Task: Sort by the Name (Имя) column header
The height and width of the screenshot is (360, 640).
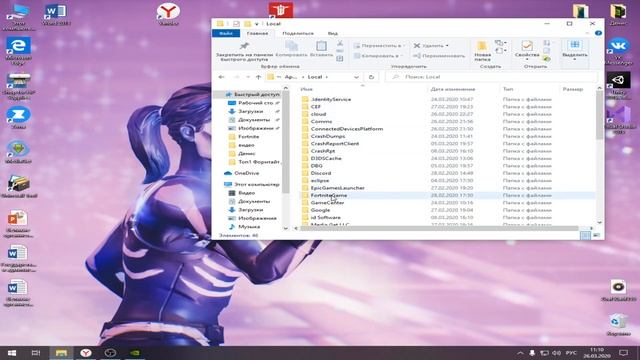Action: 306,89
